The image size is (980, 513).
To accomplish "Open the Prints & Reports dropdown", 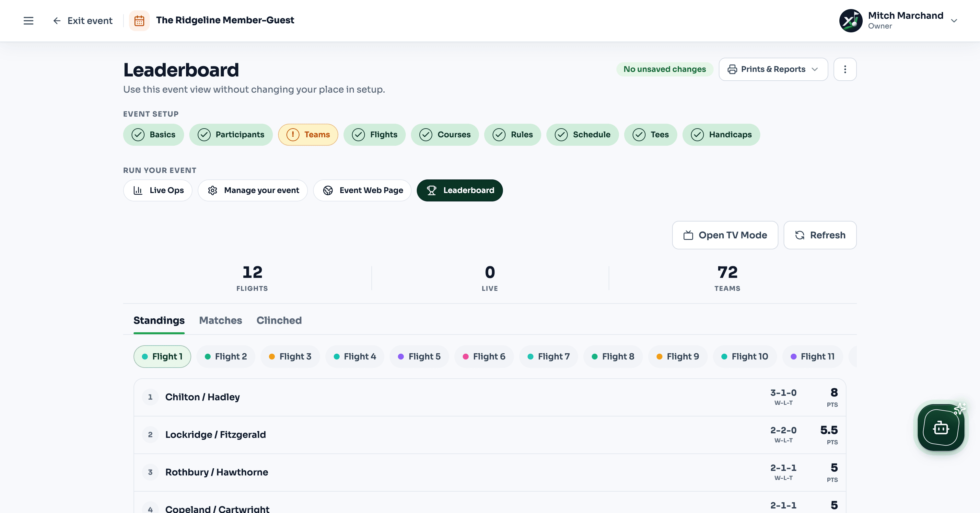I will (773, 69).
